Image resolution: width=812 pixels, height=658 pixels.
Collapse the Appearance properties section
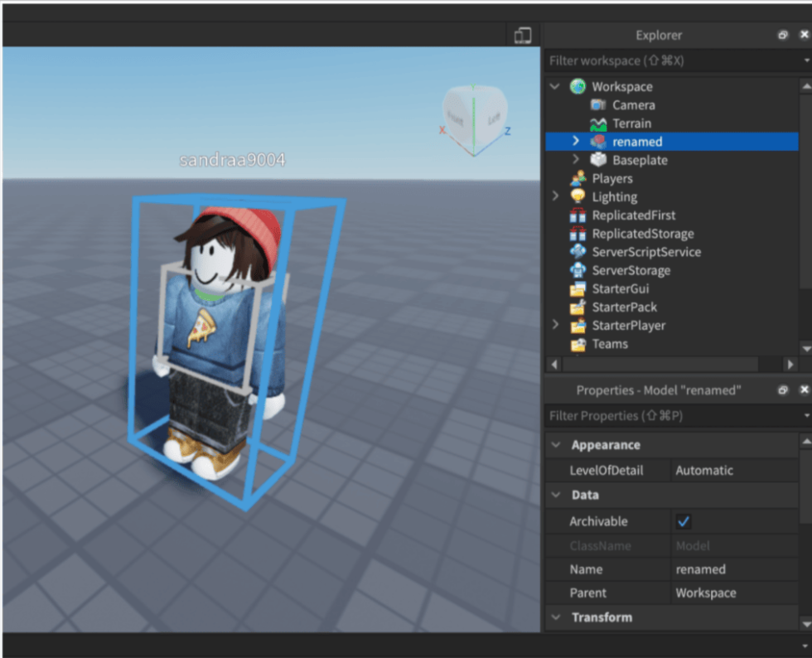pos(555,444)
